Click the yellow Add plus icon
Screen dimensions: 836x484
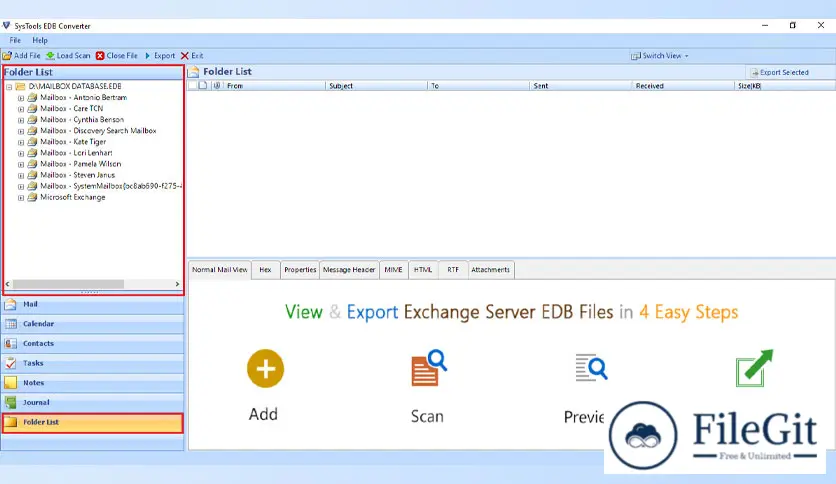(x=265, y=368)
